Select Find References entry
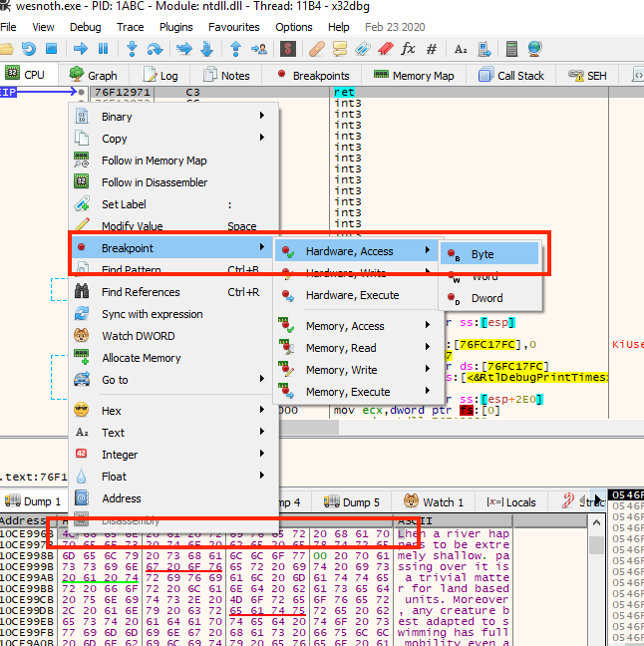The width and height of the screenshot is (644, 646). (x=173, y=292)
